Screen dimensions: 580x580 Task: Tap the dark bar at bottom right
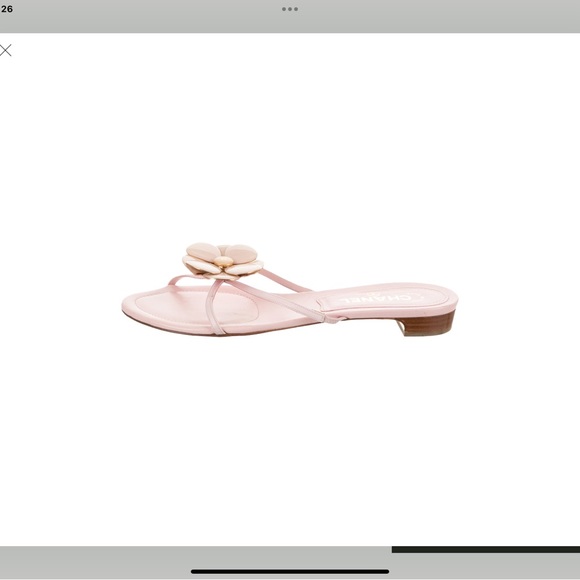pos(486,549)
